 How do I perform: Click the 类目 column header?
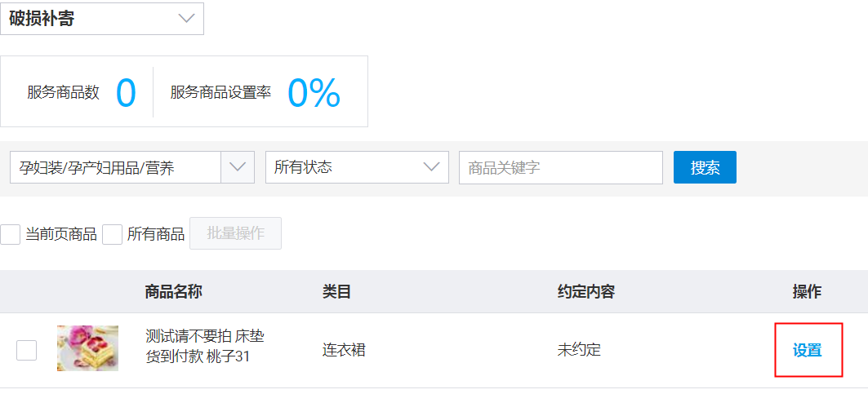(x=336, y=292)
